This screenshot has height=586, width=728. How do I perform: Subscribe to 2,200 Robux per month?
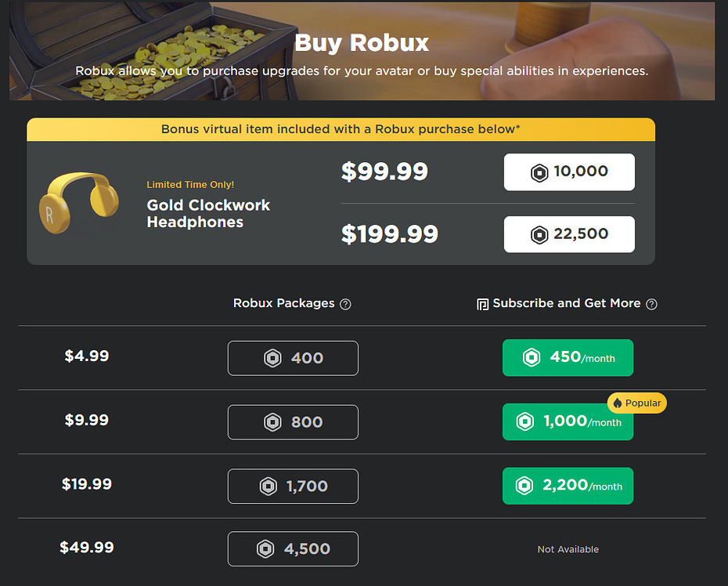pyautogui.click(x=568, y=486)
